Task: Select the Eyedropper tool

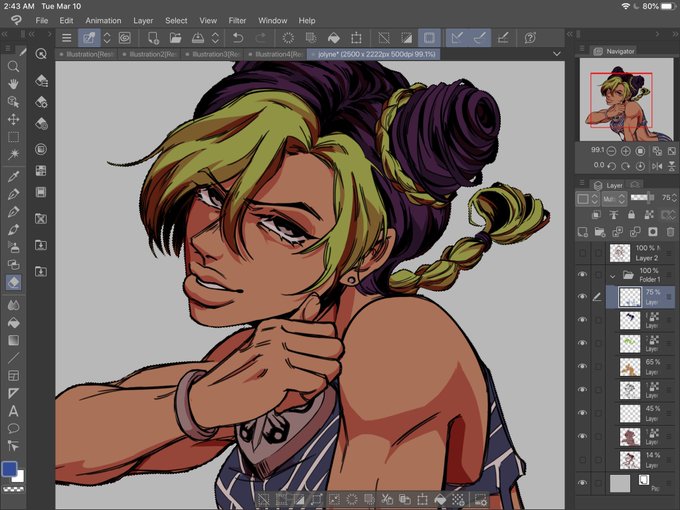Action: [x=13, y=177]
